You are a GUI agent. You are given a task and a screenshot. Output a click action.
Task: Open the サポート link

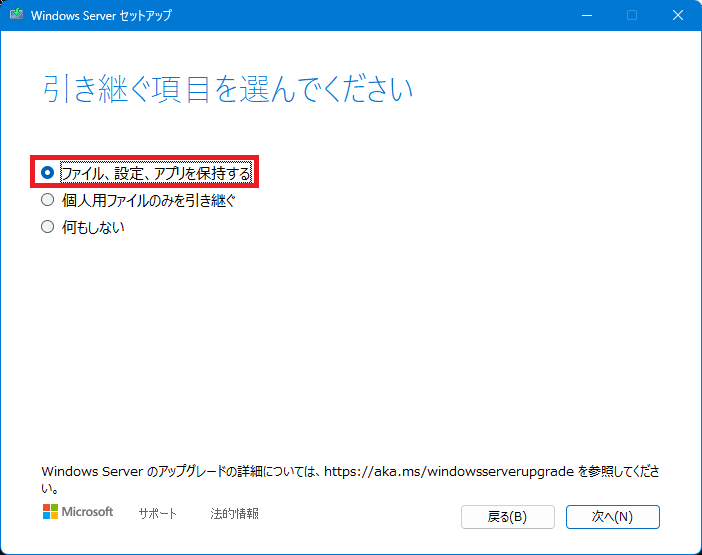(158, 513)
